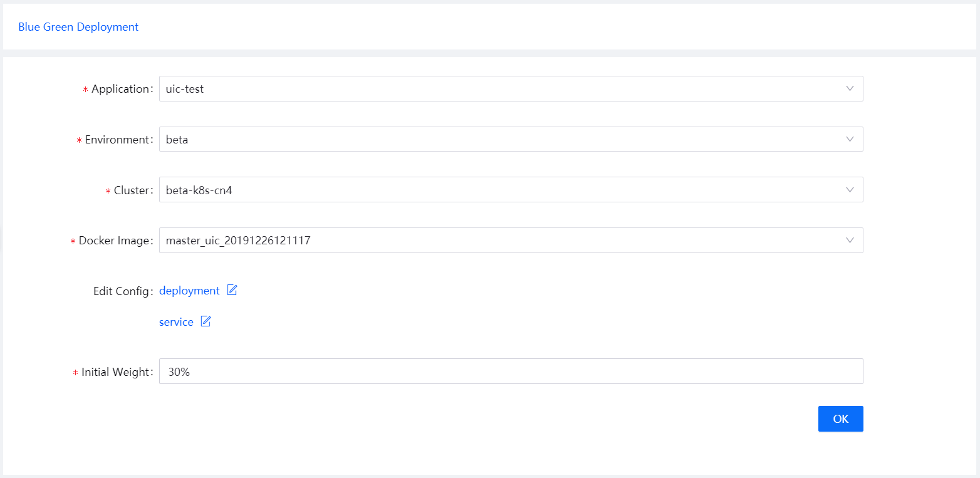Expand the Environment dropdown showing beta
This screenshot has width=980, height=478.
[501, 139]
